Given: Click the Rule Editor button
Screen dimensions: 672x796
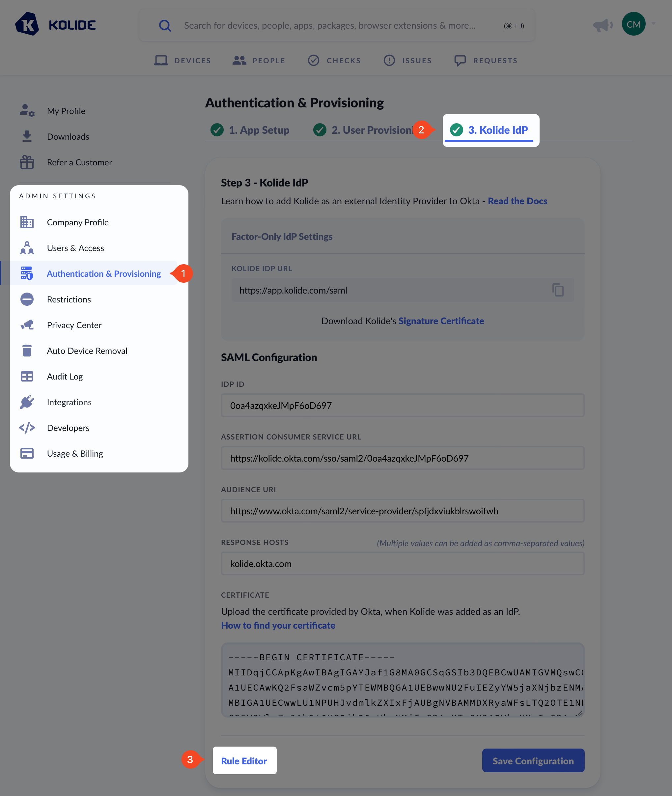Looking at the screenshot, I should [x=244, y=760].
